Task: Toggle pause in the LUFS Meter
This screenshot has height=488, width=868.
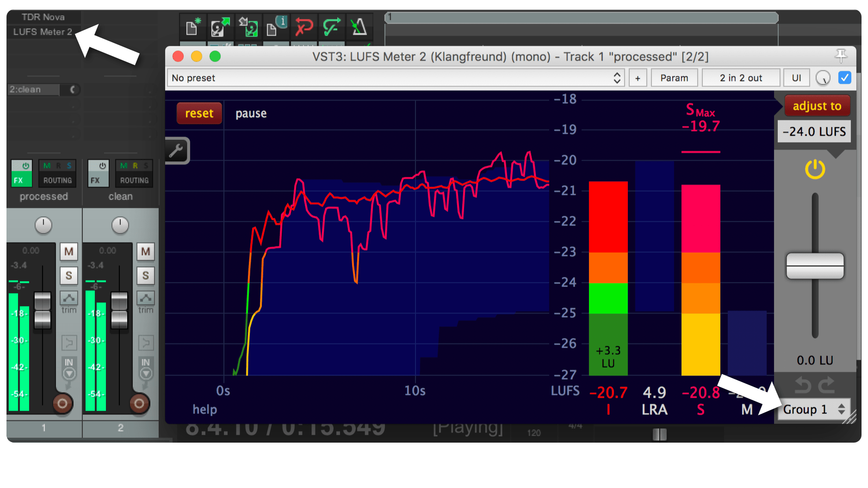Action: [x=251, y=113]
